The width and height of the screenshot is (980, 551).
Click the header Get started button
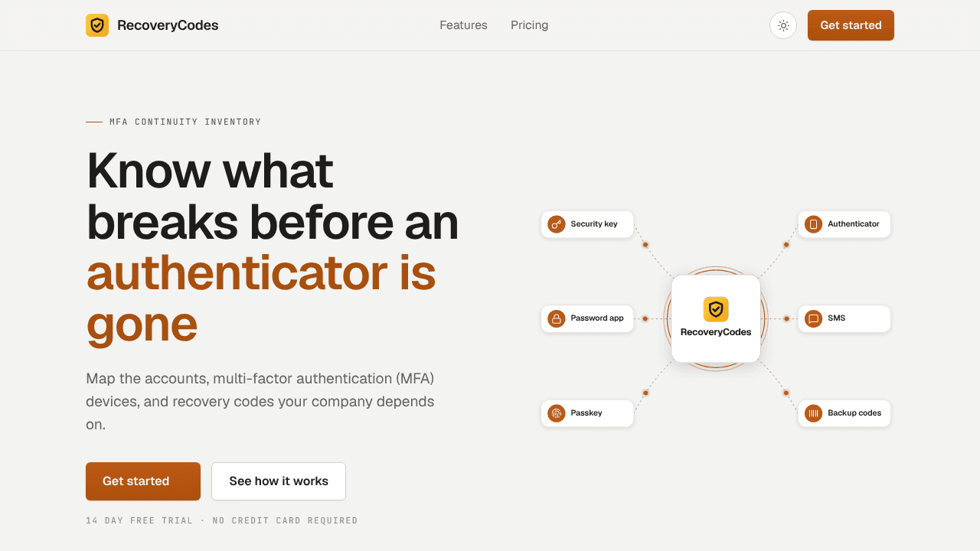click(x=851, y=25)
